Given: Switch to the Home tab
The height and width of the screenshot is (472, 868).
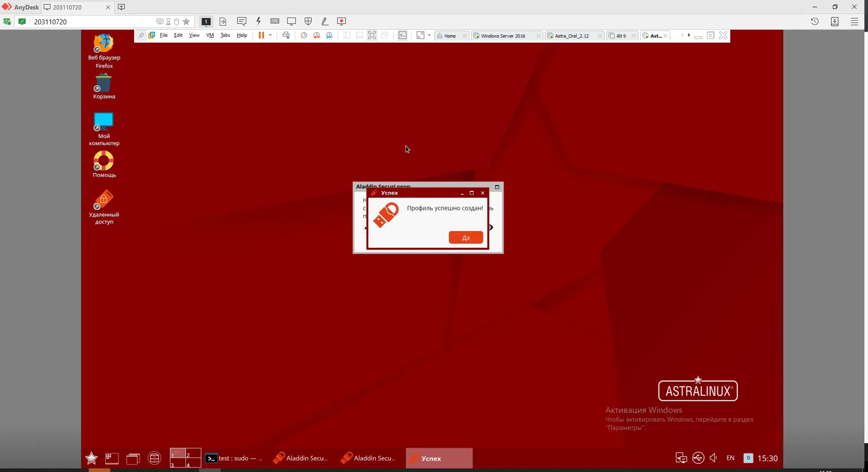Looking at the screenshot, I should [452, 36].
